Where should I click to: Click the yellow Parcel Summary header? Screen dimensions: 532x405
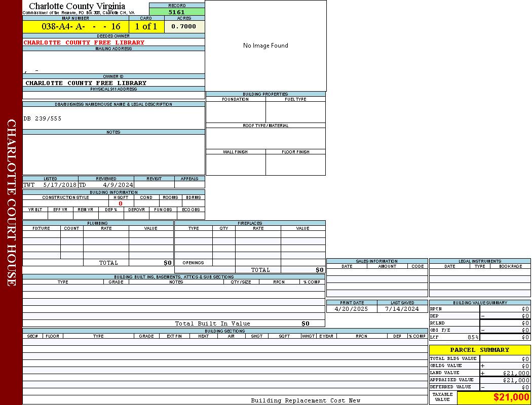point(479,350)
